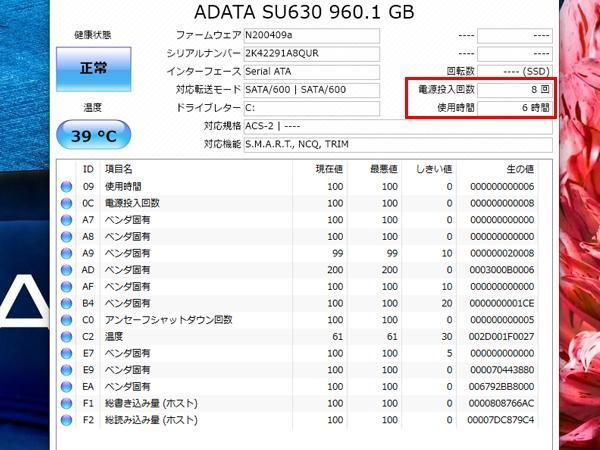Click current value 200 in row AD

pos(335,270)
